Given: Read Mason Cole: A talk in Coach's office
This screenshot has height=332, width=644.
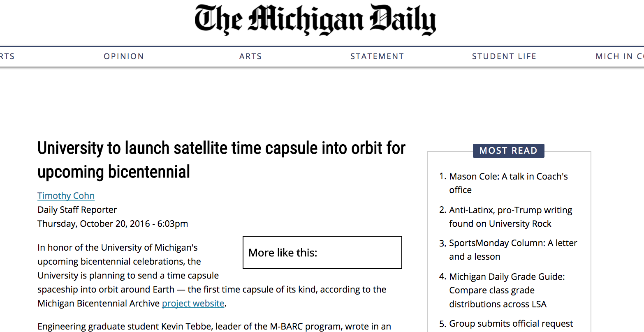Looking at the screenshot, I should (508, 183).
